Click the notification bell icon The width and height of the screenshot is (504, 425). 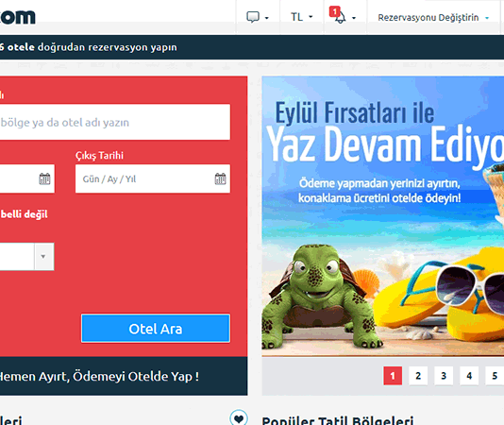341,18
